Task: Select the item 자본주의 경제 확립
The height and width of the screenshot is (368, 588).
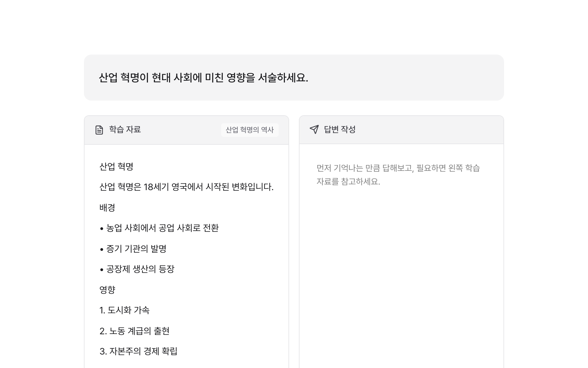Action: click(139, 351)
